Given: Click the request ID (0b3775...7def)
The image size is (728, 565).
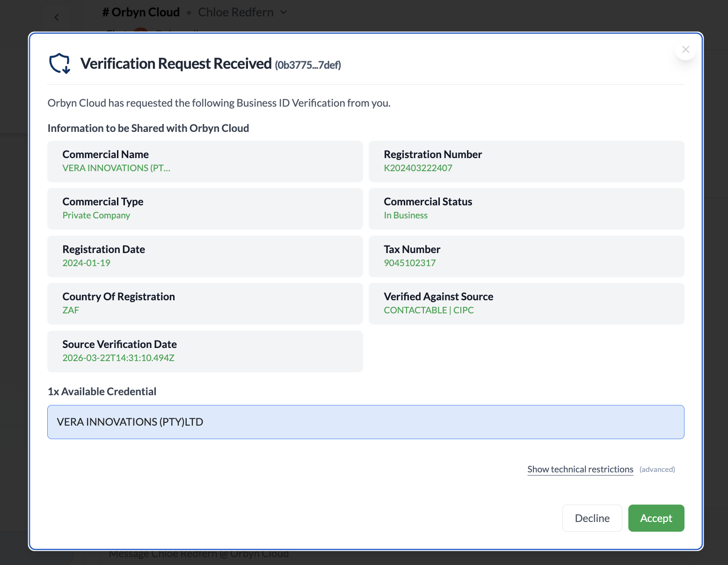Looking at the screenshot, I should [308, 65].
